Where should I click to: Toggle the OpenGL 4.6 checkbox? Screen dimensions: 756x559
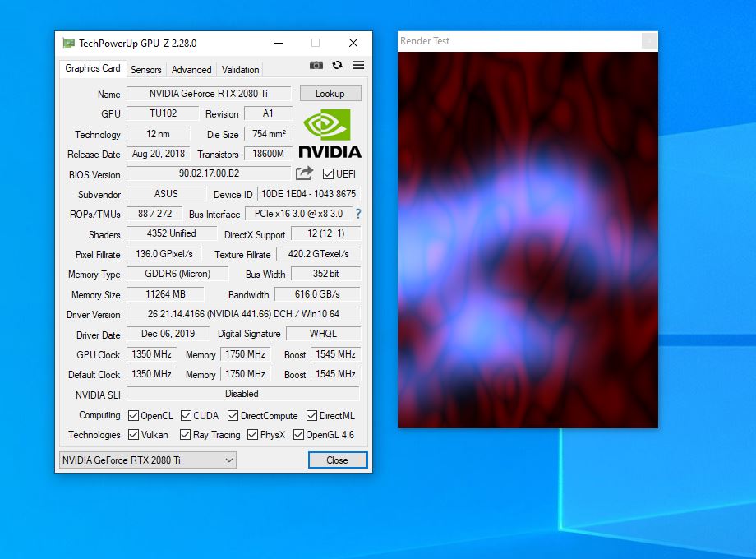pos(298,435)
